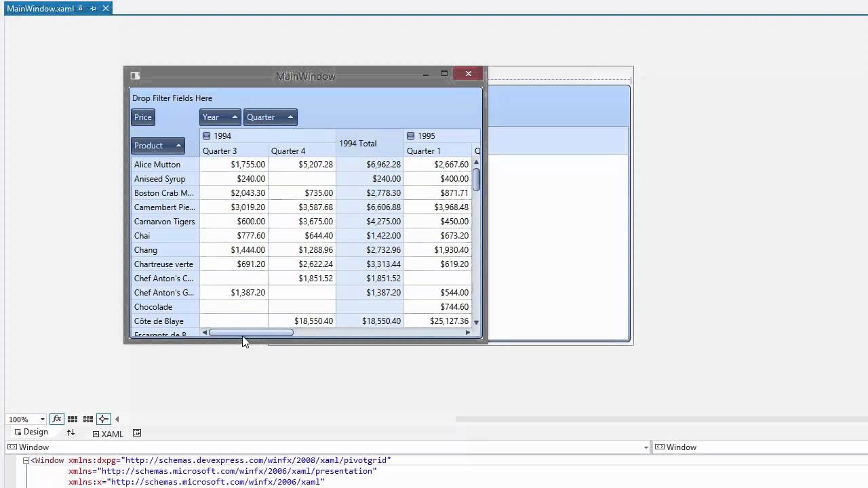Viewport: 868px width, 488px height.
Task: Select the '$744.60' Chocolade cell
Action: pos(437,307)
